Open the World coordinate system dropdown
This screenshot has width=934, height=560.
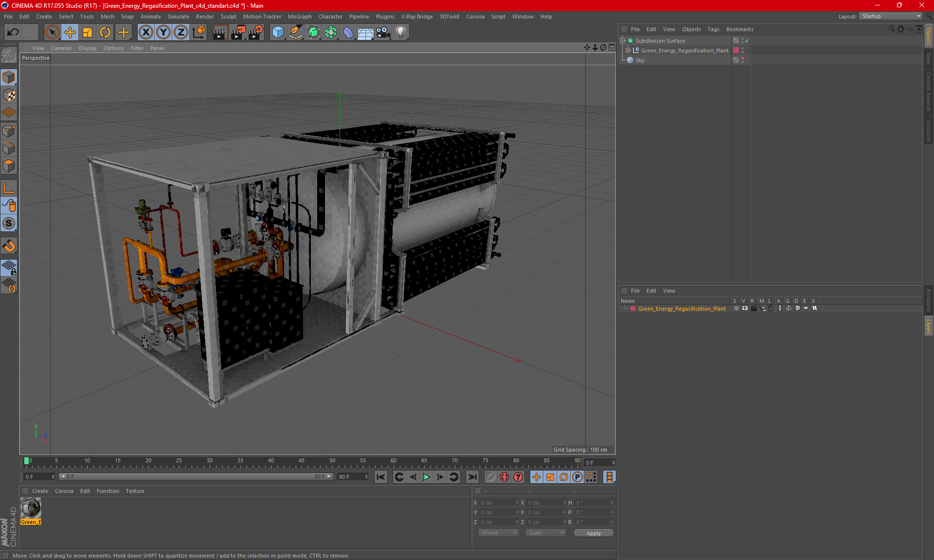pyautogui.click(x=499, y=533)
